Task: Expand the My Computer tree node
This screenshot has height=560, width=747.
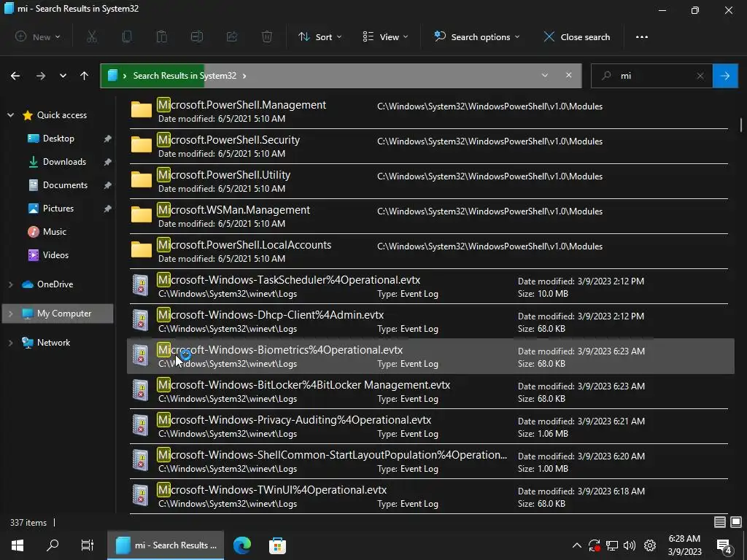Action: (10, 314)
